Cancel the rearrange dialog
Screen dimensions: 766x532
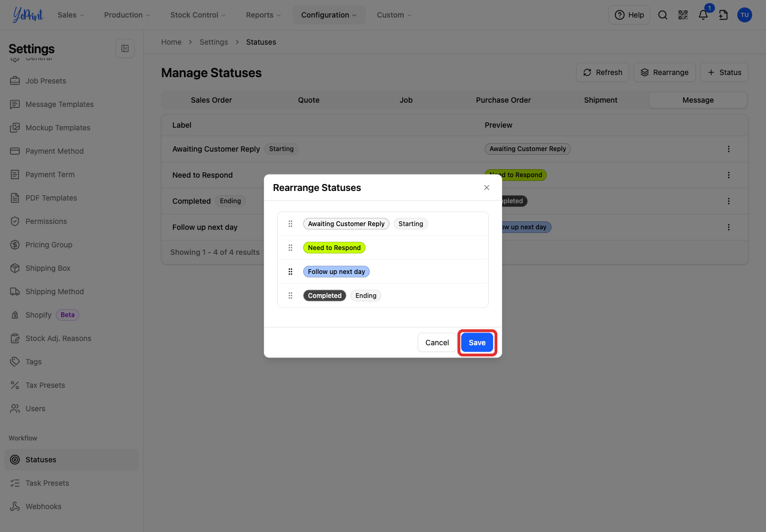coord(437,343)
